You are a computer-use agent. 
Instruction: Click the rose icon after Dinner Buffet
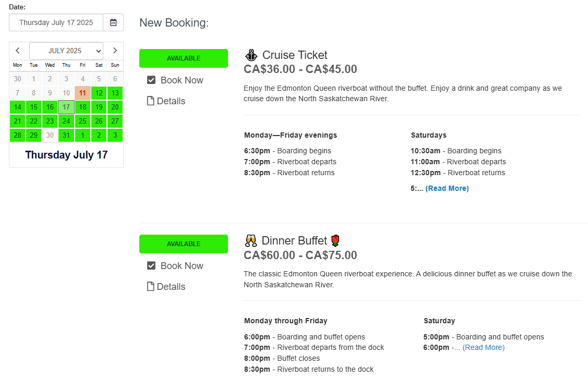(x=335, y=240)
